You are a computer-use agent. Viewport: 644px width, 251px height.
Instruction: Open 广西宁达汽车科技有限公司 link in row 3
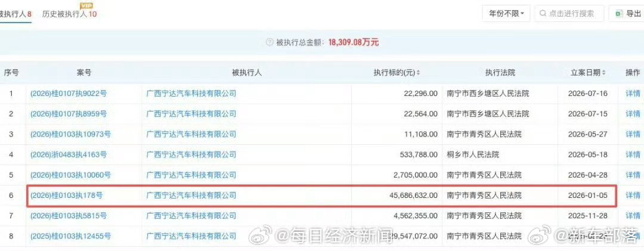pos(191,134)
